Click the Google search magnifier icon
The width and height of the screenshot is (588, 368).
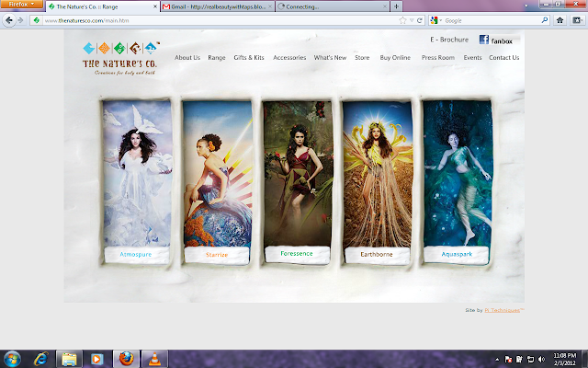pos(545,20)
